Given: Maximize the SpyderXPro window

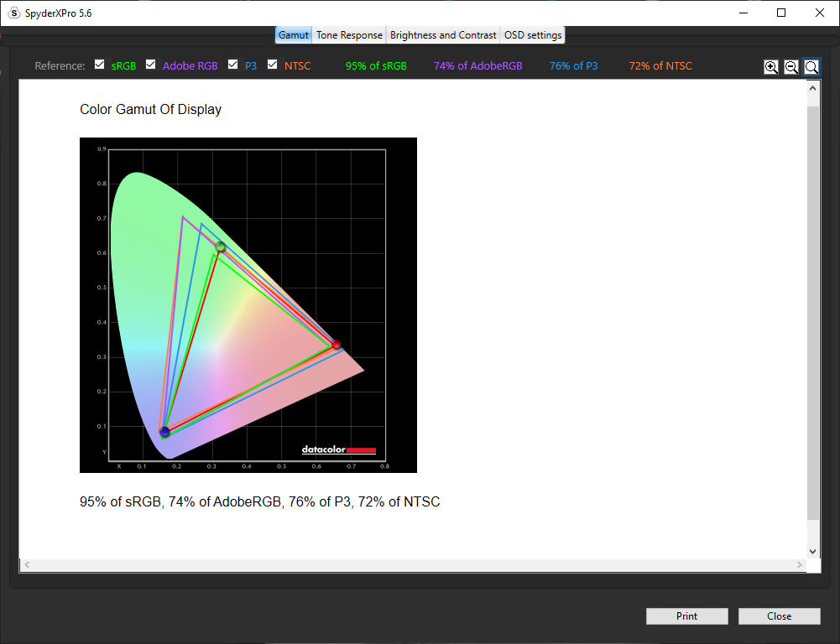Looking at the screenshot, I should [x=781, y=13].
